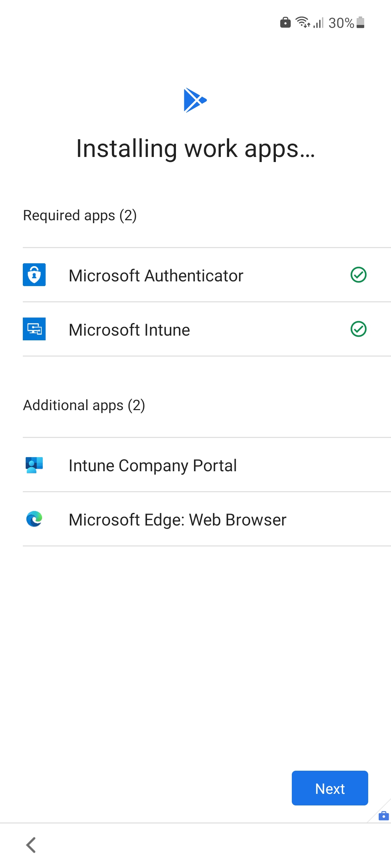Tap the Additional apps (2) heading

tap(84, 405)
